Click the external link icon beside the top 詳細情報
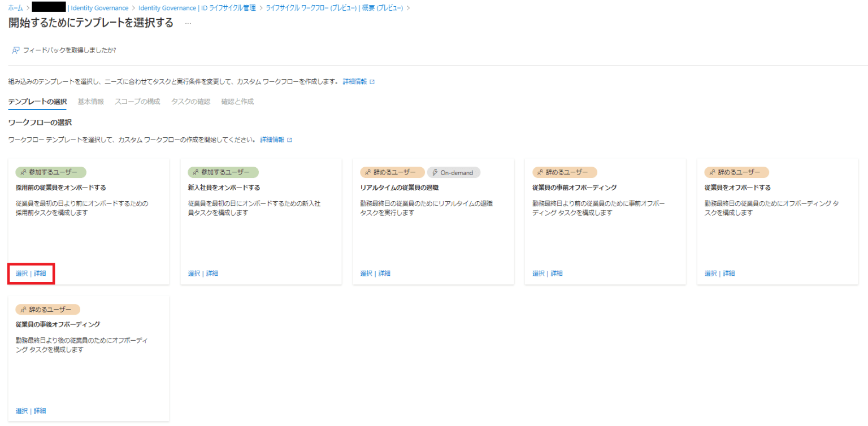 click(x=373, y=81)
